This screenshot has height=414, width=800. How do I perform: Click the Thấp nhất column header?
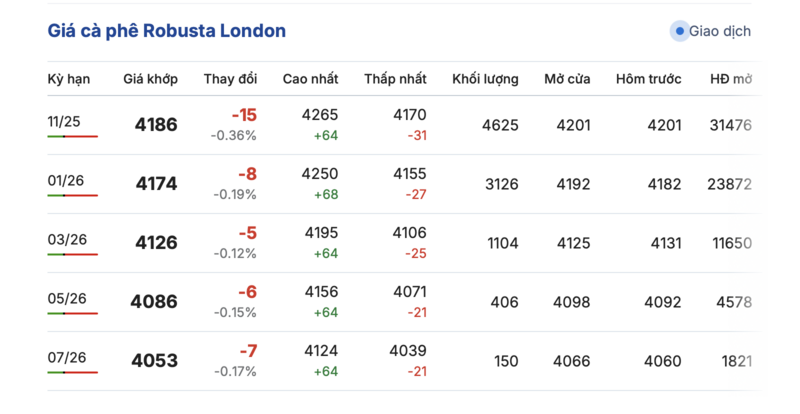[395, 78]
